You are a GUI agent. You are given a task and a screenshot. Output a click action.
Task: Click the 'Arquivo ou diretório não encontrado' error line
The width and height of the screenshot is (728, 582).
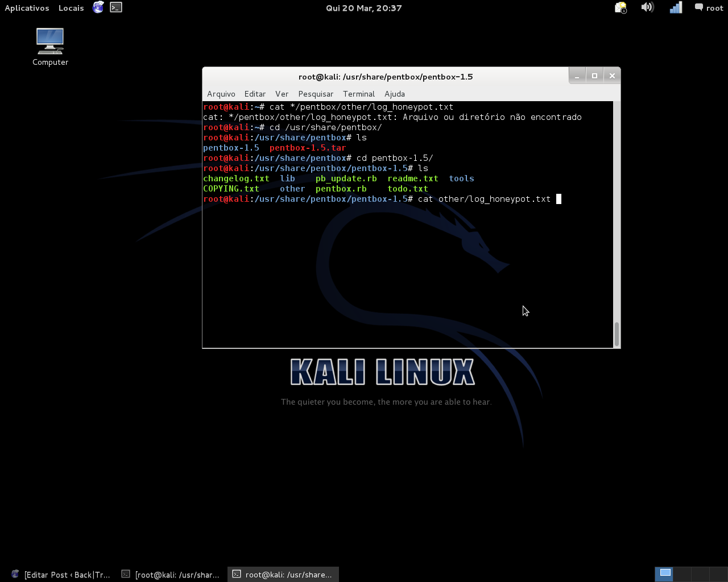(392, 117)
